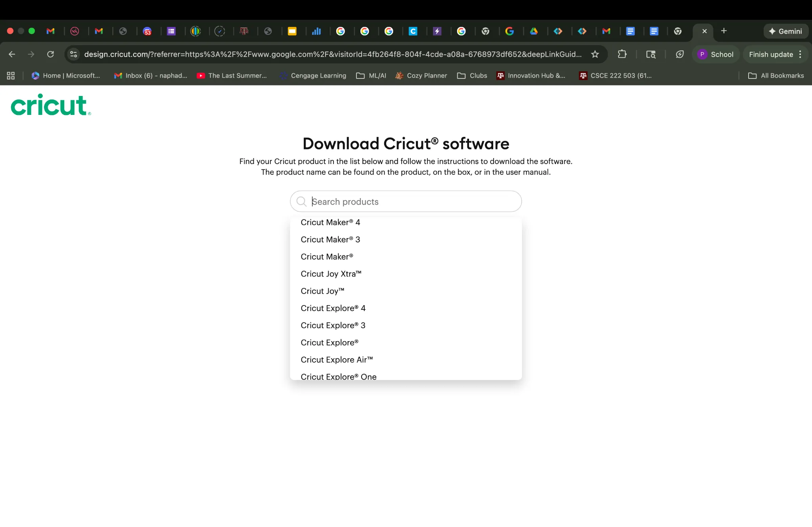Open the Cozy Planner bookmark
The height and width of the screenshot is (527, 812).
[x=421, y=76]
